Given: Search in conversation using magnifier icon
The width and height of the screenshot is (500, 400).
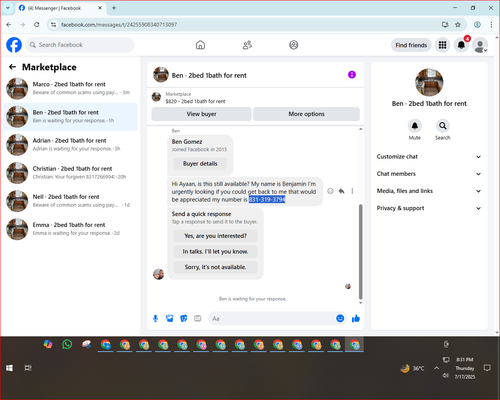Looking at the screenshot, I should click(x=443, y=126).
